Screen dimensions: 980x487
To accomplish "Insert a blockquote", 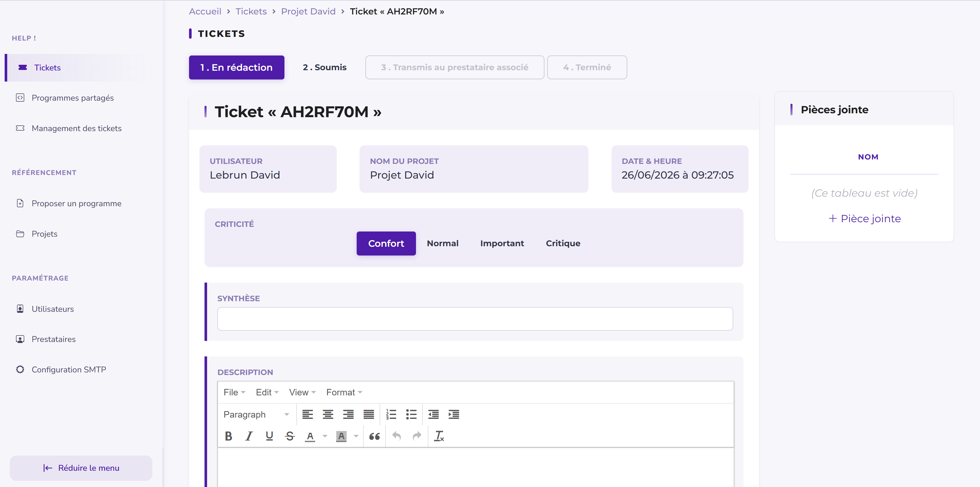I will point(374,436).
